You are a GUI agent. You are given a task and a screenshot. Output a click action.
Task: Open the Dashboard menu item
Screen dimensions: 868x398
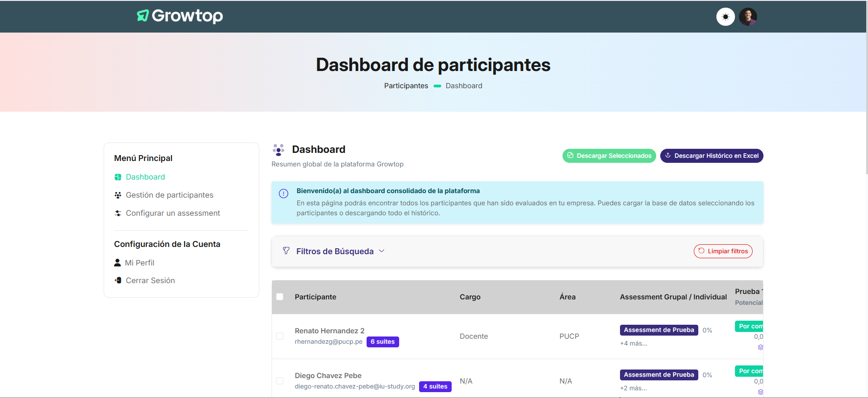[145, 177]
